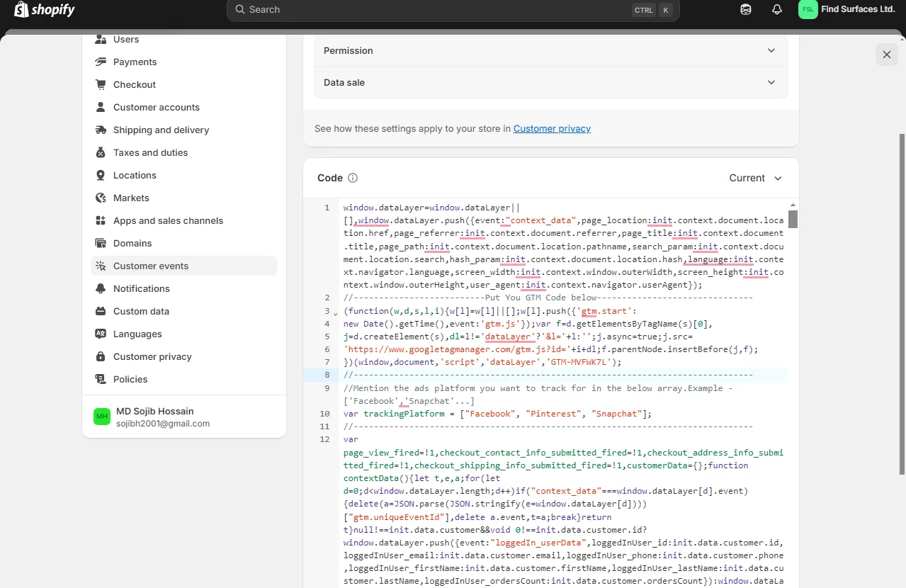This screenshot has width=906, height=588.
Task: Open the Sidekick assistant icon
Action: click(x=746, y=10)
